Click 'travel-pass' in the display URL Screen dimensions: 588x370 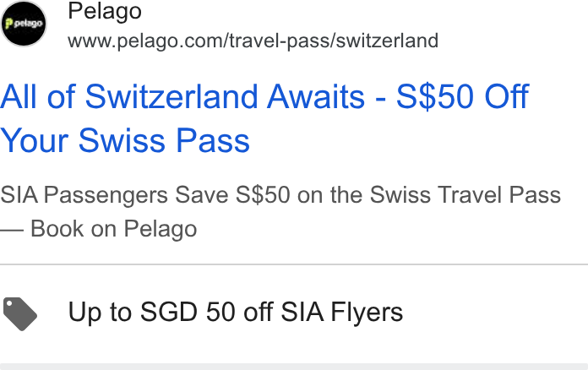pyautogui.click(x=280, y=41)
